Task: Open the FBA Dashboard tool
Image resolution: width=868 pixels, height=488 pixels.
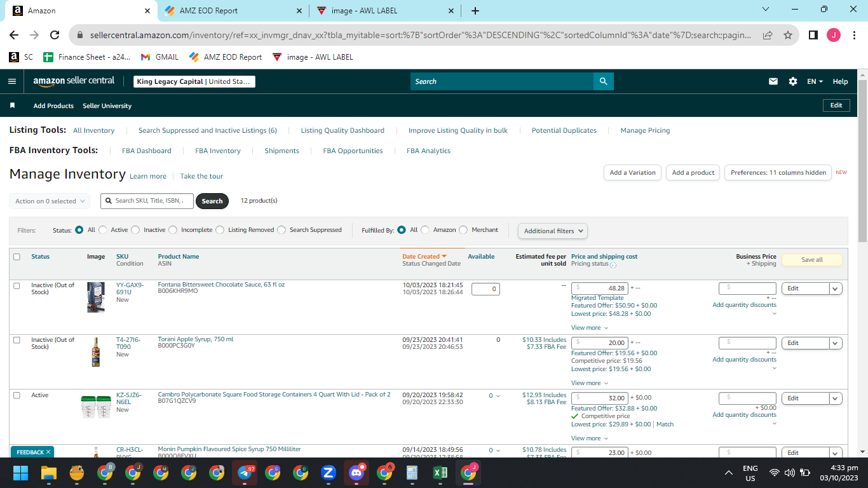Action: pyautogui.click(x=147, y=151)
